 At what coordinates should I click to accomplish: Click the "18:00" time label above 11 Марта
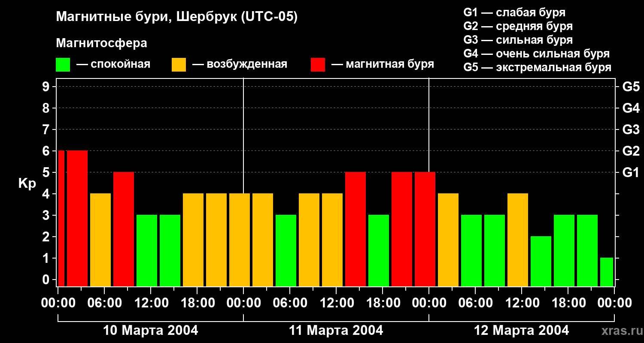pyautogui.click(x=383, y=303)
